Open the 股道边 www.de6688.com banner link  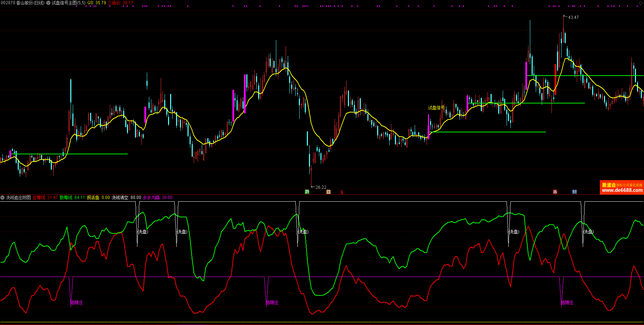[622, 187]
